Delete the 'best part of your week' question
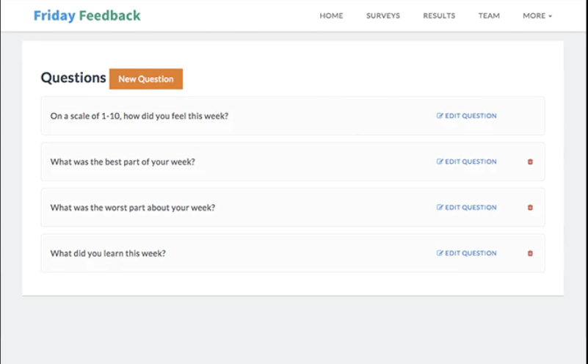This screenshot has width=588, height=364. [530, 162]
